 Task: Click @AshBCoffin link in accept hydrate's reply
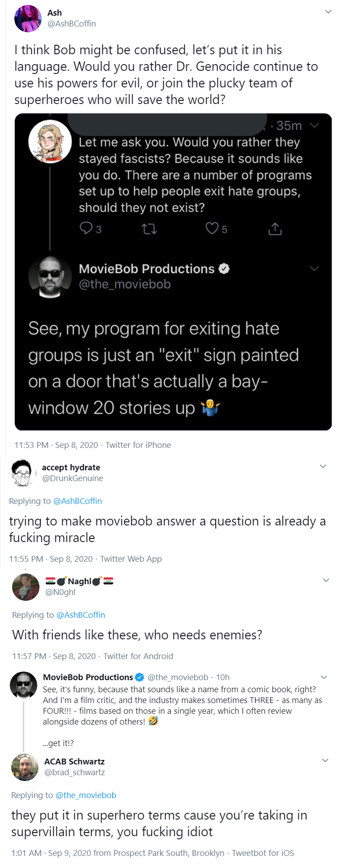click(78, 501)
